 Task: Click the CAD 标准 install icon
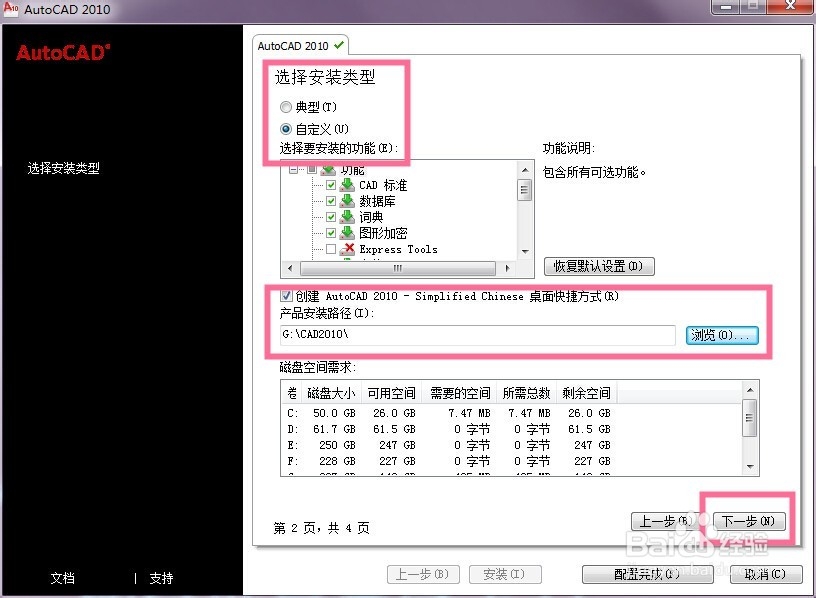tap(347, 185)
